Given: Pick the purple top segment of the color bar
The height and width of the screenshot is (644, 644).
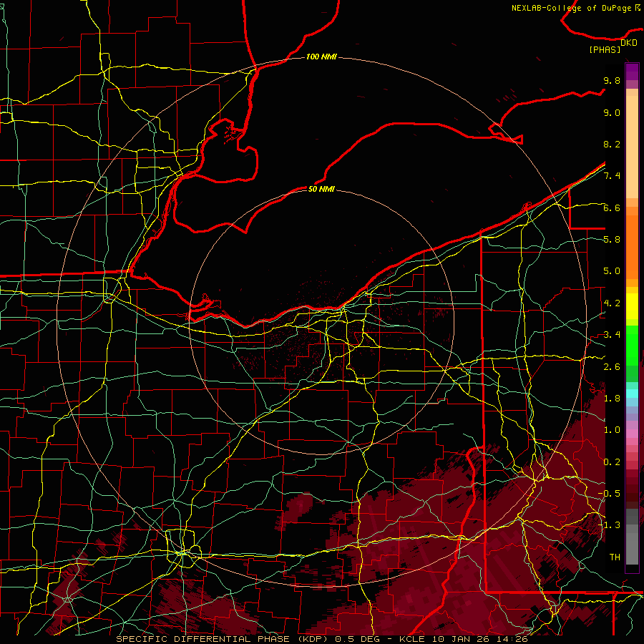Looking at the screenshot, I should pyautogui.click(x=632, y=72).
